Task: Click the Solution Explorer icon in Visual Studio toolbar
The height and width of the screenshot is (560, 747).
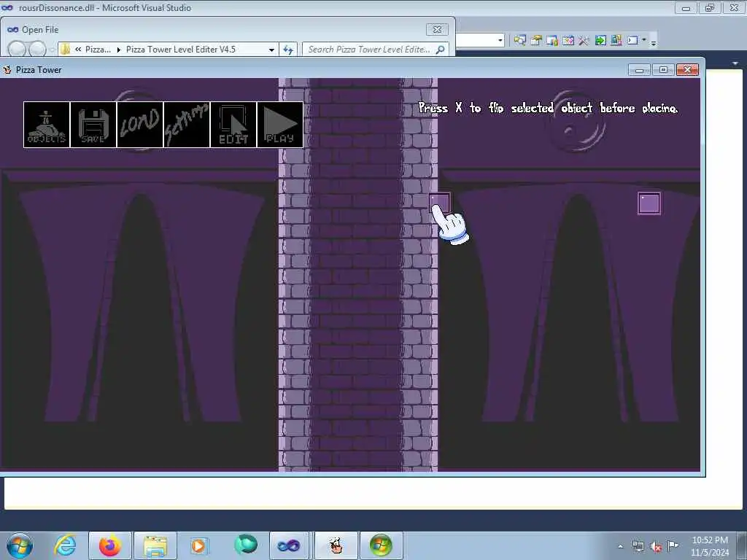Action: pos(519,41)
